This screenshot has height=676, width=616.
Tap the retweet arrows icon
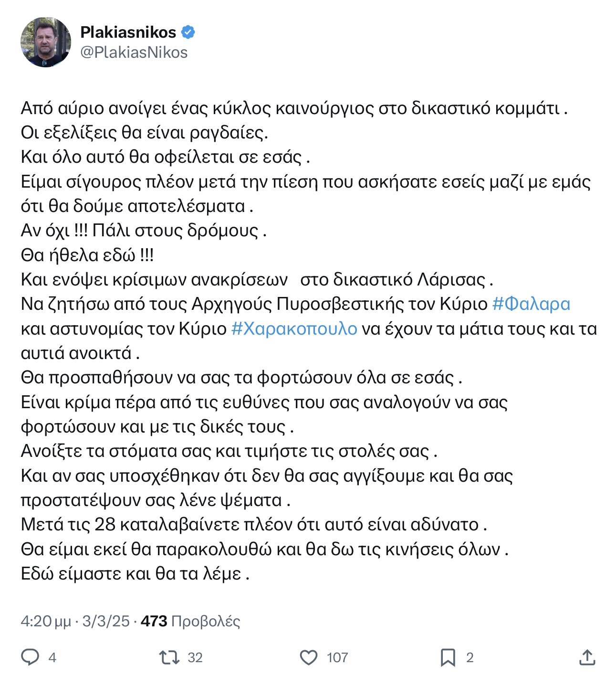click(169, 657)
